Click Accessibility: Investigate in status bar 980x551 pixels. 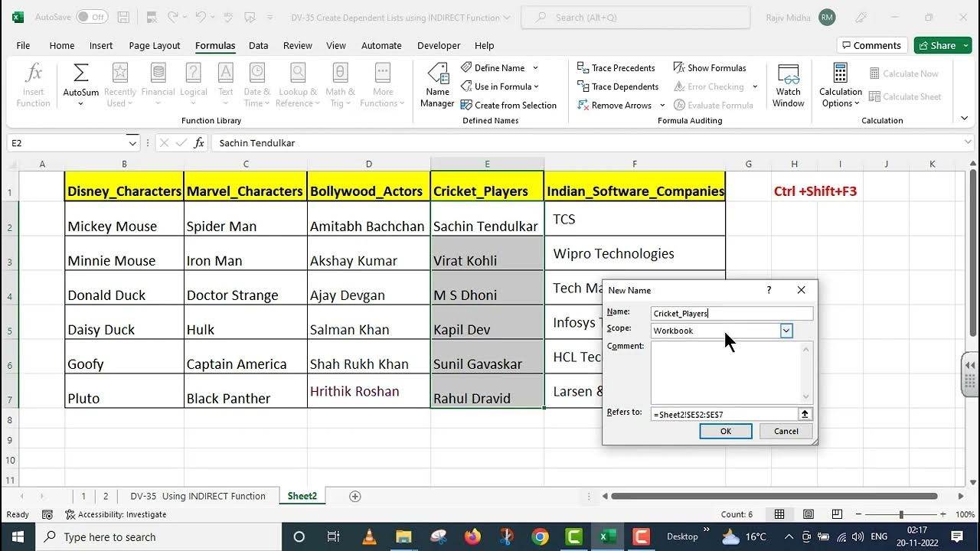[x=116, y=514]
